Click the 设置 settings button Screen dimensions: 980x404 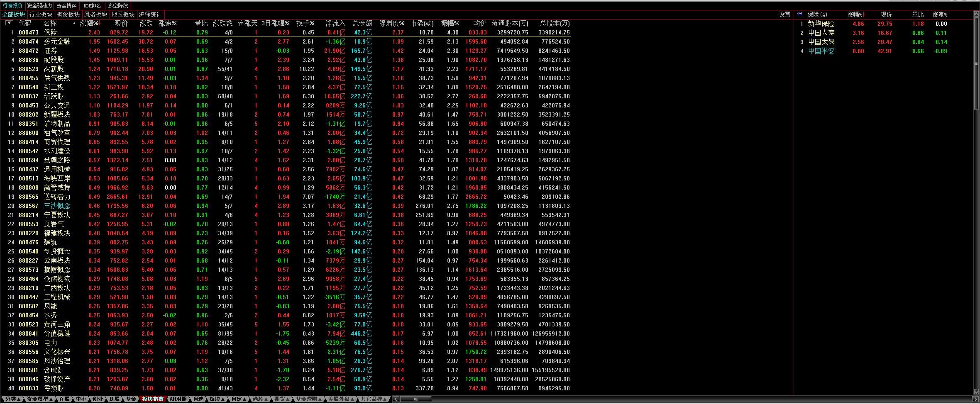pos(784,15)
